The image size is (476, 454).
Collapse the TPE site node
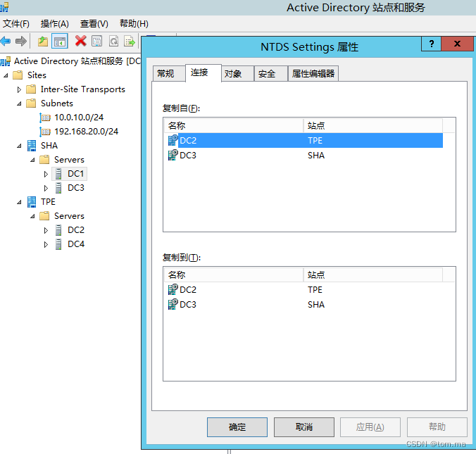coord(19,202)
